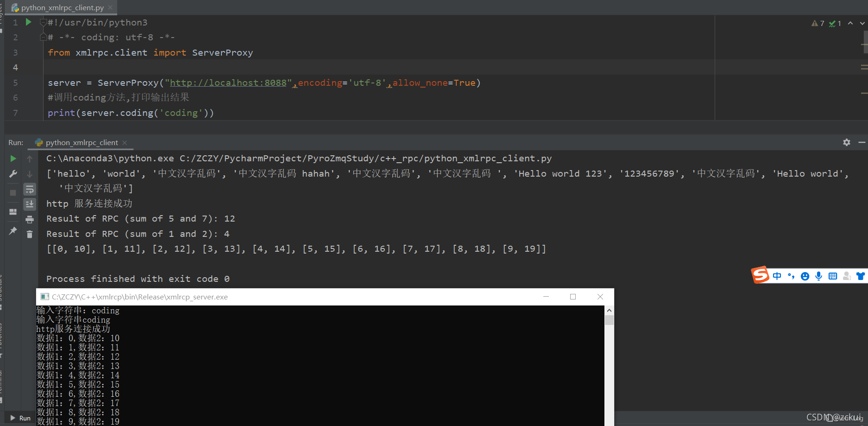Select python_xmlrpc_client Run tab
868x426 pixels.
tap(82, 143)
